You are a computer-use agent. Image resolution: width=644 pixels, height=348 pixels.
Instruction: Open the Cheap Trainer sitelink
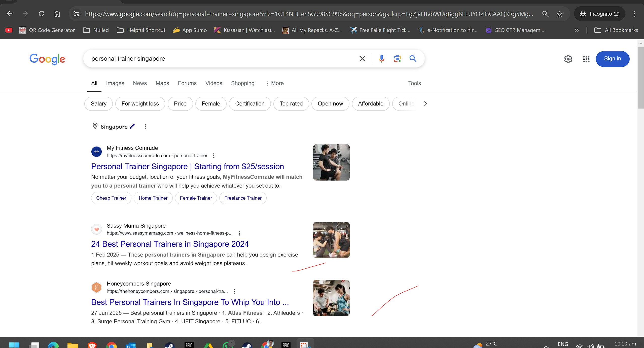(111, 198)
